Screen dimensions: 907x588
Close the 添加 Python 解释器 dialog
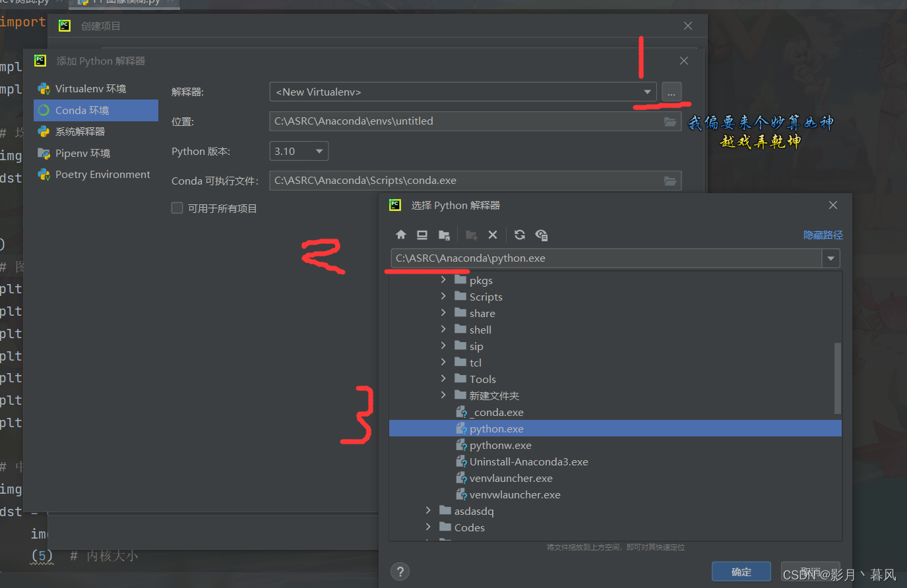click(684, 61)
